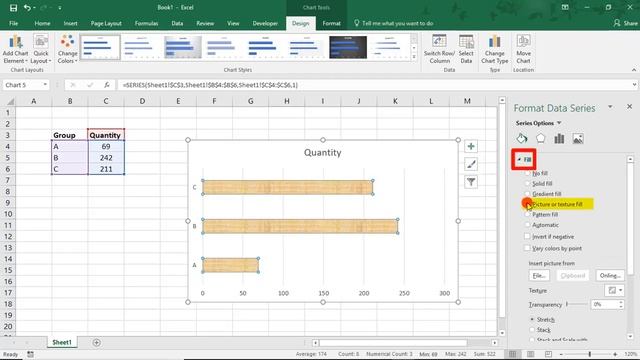Open Series Options dropdown arrow
640x360 pixels.
559,123
